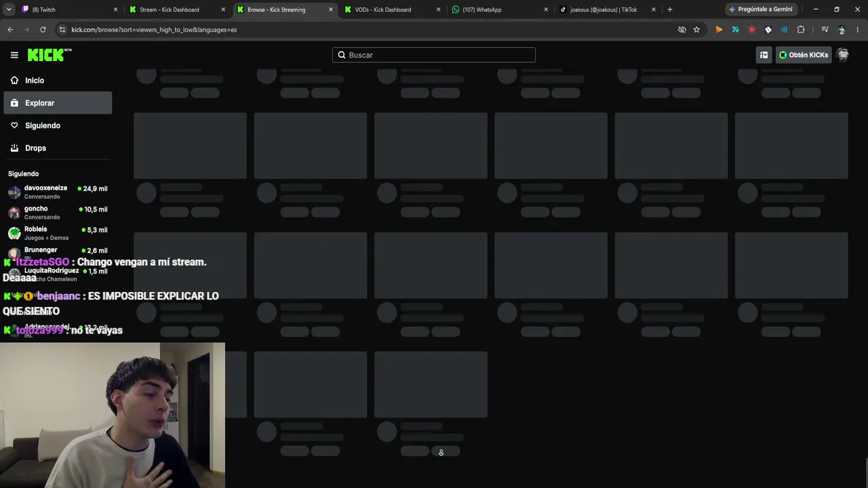
Task: Click the red record extension icon
Action: pyautogui.click(x=751, y=30)
